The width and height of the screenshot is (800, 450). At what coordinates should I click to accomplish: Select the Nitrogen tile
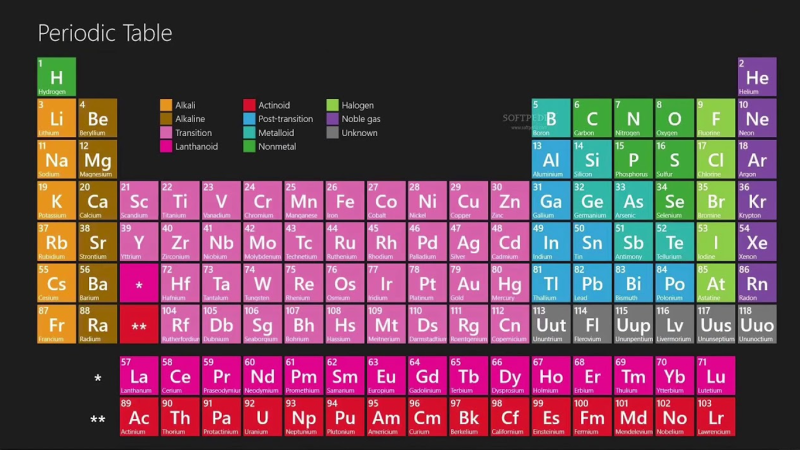pos(633,118)
